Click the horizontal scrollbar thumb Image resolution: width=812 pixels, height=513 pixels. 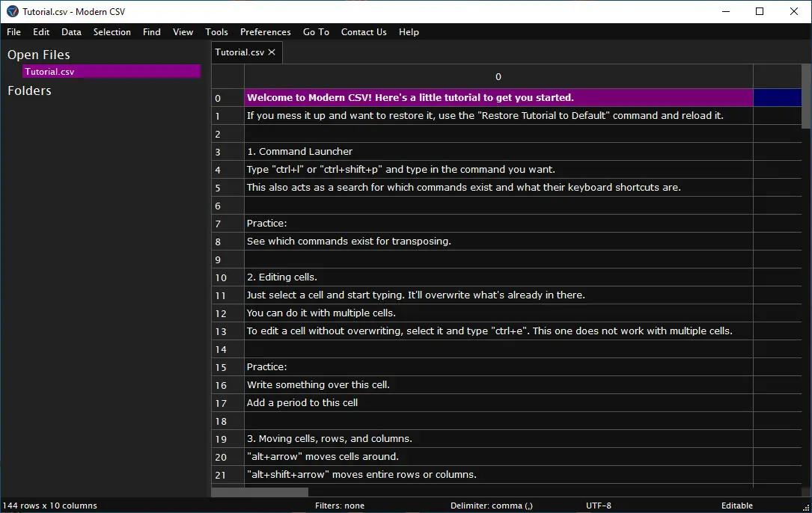pyautogui.click(x=260, y=492)
